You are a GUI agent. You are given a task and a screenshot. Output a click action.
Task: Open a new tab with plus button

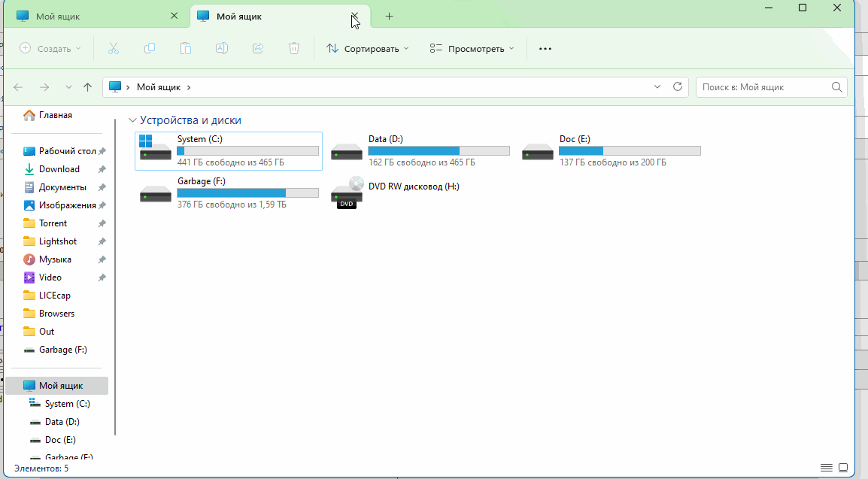click(389, 16)
